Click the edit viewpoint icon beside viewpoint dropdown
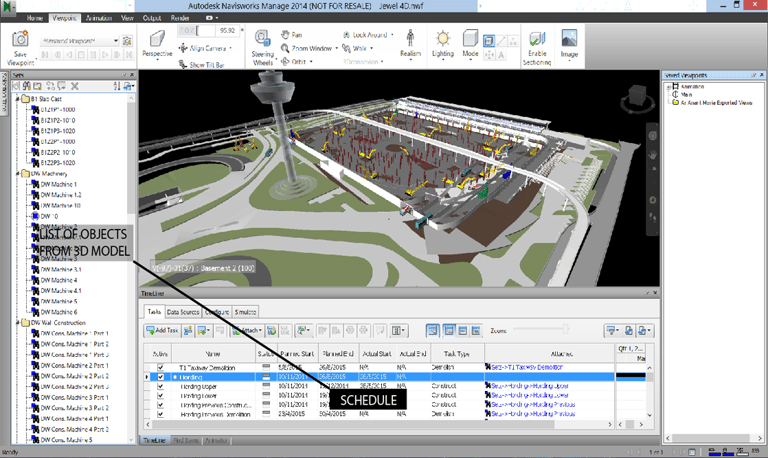 [127, 41]
